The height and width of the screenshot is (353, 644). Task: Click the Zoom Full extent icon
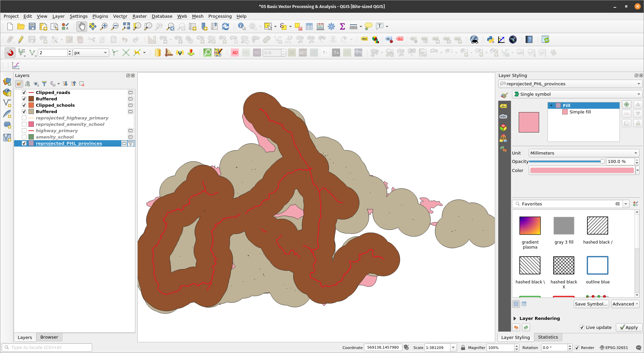click(x=126, y=26)
